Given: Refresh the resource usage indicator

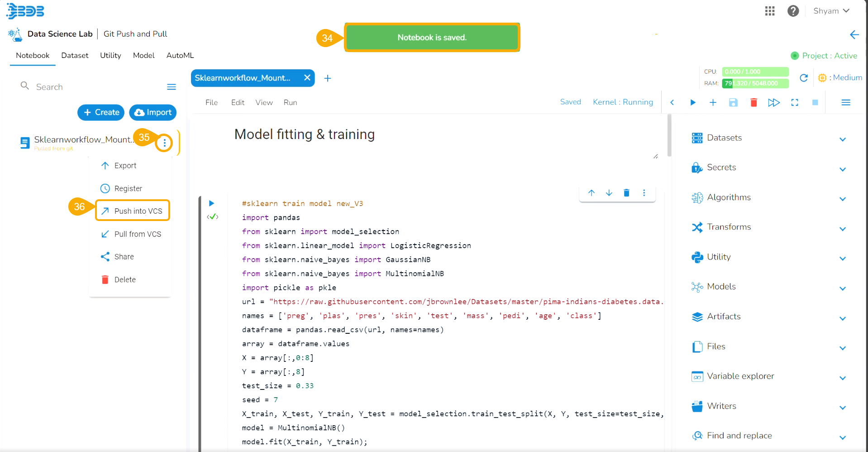Looking at the screenshot, I should 804,77.
